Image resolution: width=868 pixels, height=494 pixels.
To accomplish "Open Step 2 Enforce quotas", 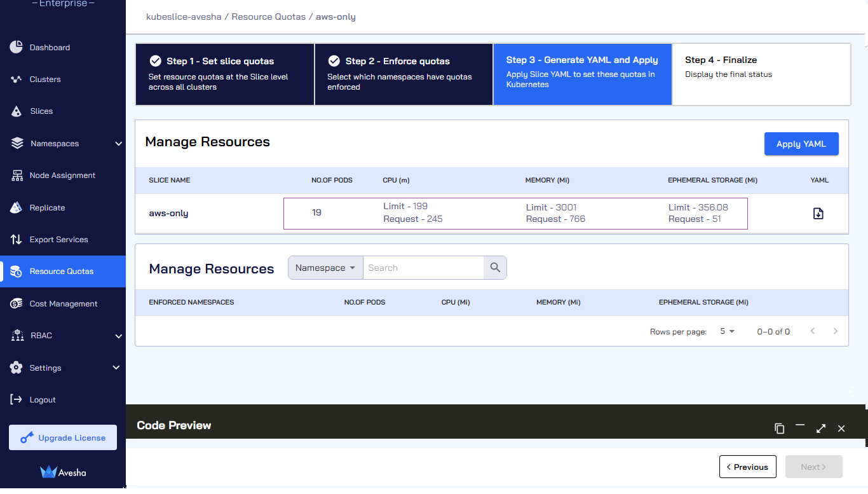I will [x=403, y=74].
